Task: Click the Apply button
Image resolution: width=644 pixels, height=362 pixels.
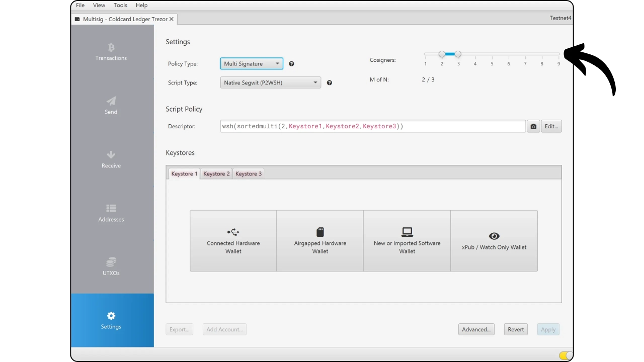Action: coord(548,329)
